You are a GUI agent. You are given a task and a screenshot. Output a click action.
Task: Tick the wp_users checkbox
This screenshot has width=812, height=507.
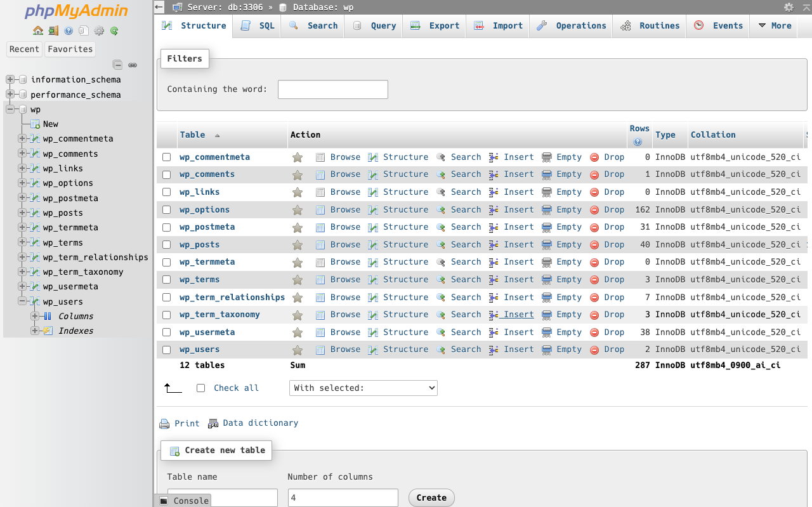coord(167,350)
